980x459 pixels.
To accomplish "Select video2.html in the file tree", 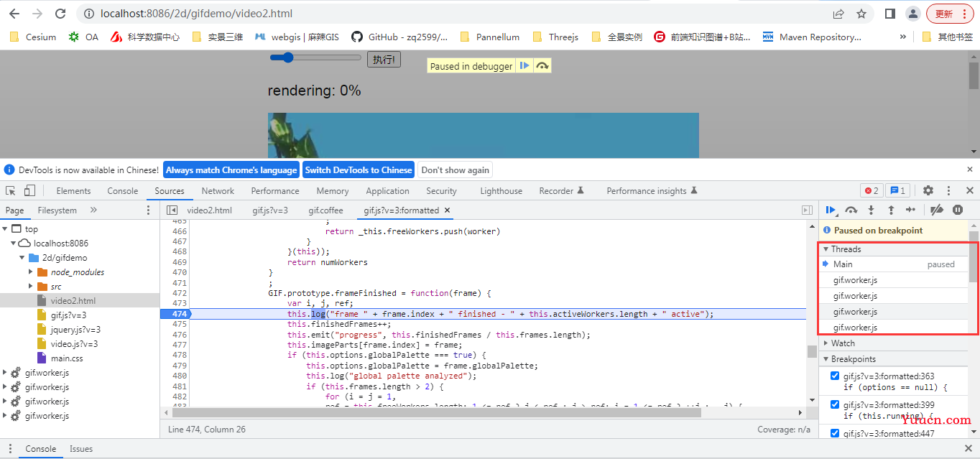I will (x=73, y=300).
